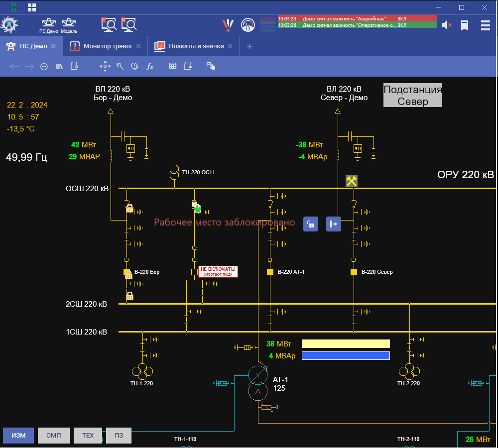Viewport: 498px width, 448px height.
Task: Select the ОМП mode button
Action: click(x=53, y=435)
